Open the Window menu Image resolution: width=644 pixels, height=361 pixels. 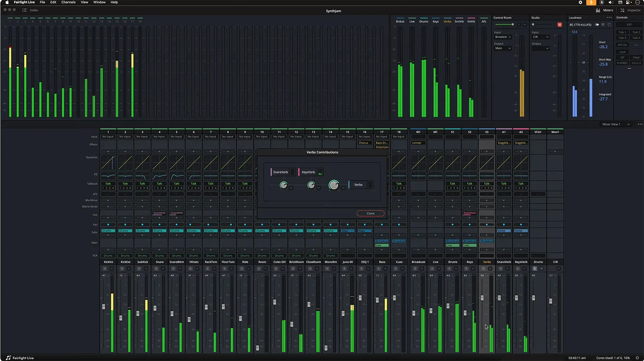[x=99, y=3]
